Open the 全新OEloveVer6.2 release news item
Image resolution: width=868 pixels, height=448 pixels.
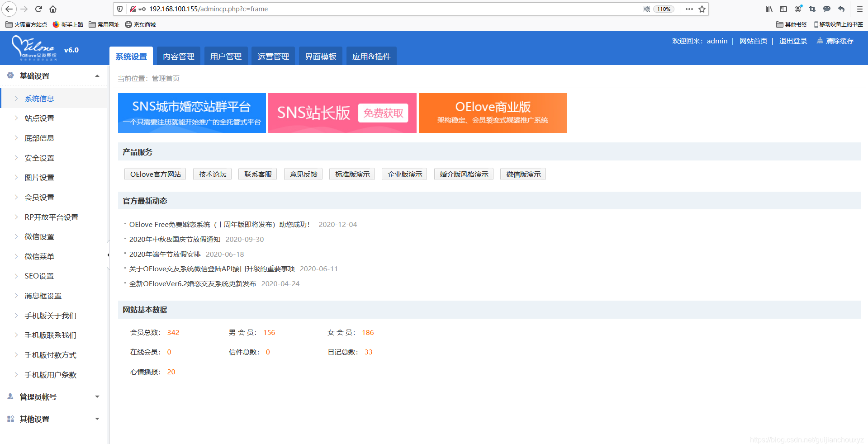click(x=193, y=283)
